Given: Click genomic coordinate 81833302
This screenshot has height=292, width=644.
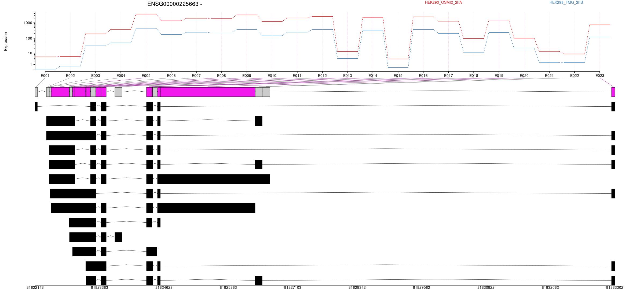Looking at the screenshot, I should [x=614, y=287].
